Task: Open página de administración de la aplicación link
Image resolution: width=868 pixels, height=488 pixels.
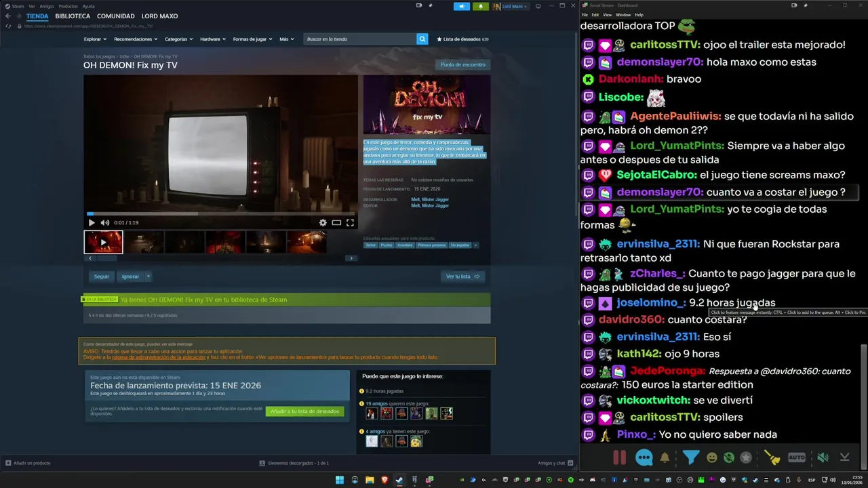Action: click(159, 357)
